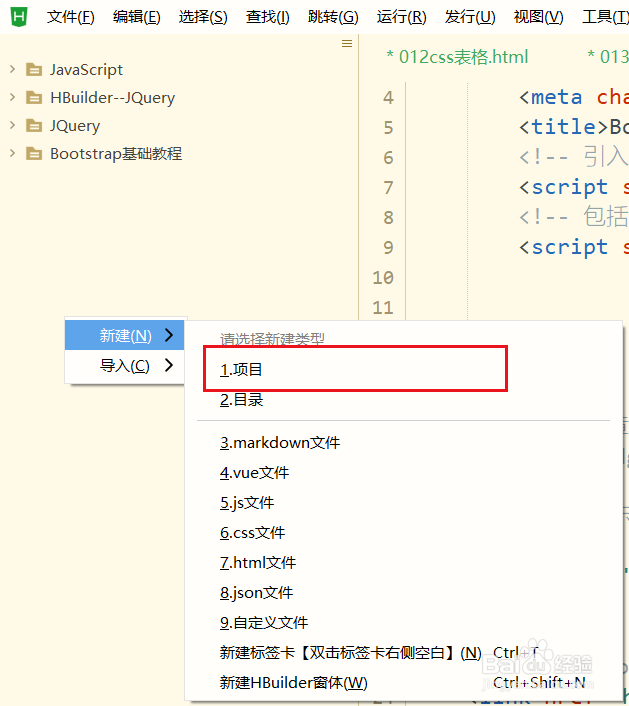
Task: Click the <meta code on line 4
Action: tap(551, 97)
